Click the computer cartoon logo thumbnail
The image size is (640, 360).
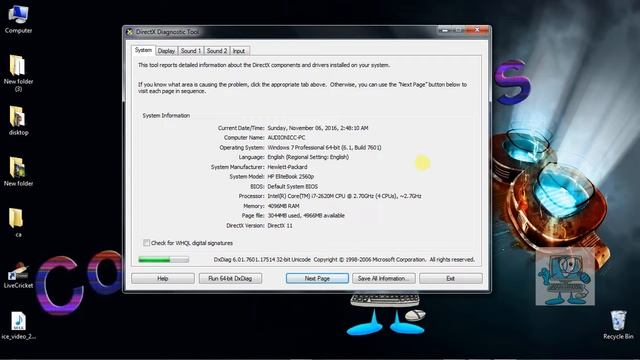pyautogui.click(x=565, y=276)
